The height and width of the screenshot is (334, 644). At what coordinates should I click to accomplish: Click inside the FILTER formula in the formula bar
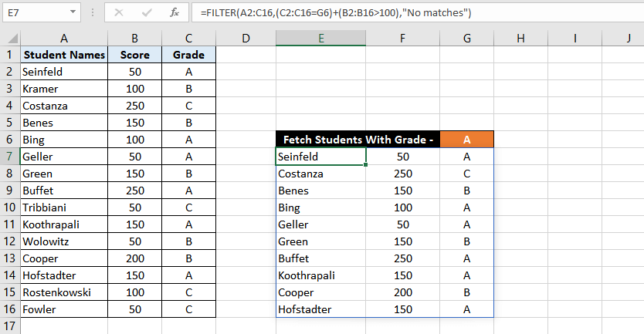click(x=336, y=12)
